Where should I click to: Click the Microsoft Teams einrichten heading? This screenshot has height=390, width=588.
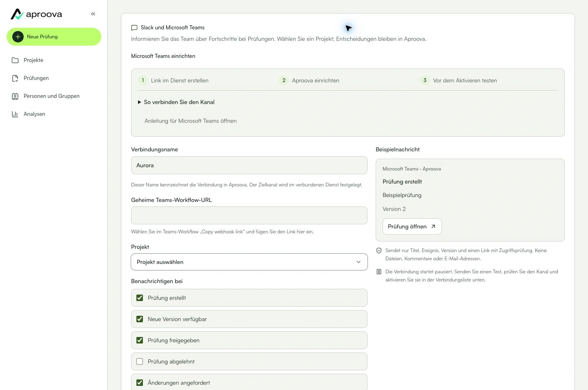pos(163,56)
